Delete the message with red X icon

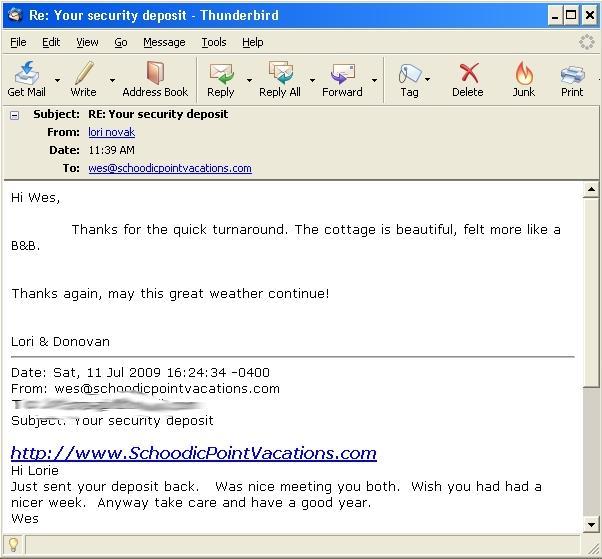[468, 73]
